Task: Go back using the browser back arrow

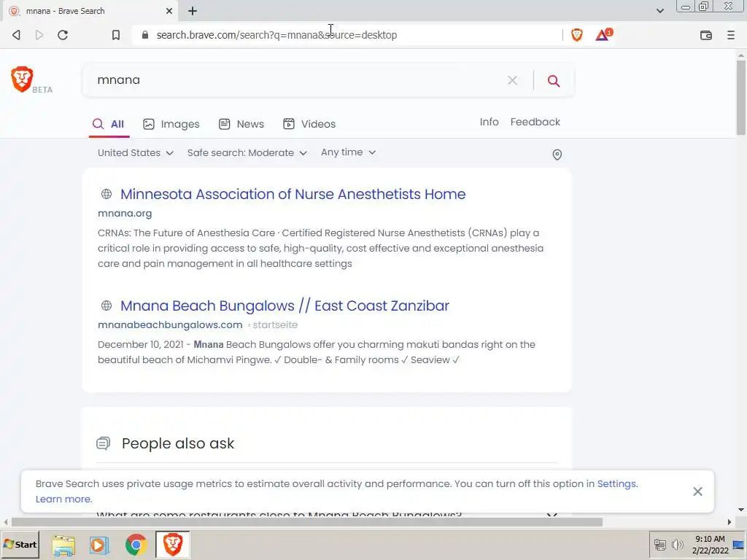Action: pyautogui.click(x=16, y=35)
